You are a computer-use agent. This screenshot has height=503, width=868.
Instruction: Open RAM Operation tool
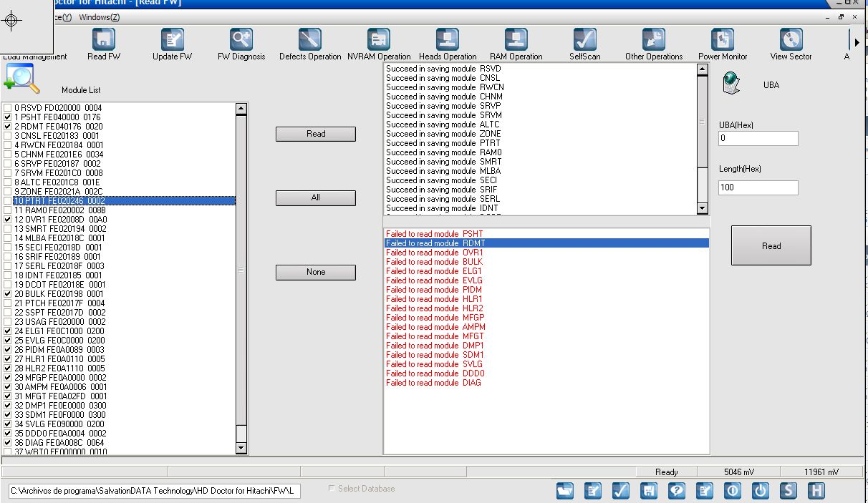click(516, 44)
